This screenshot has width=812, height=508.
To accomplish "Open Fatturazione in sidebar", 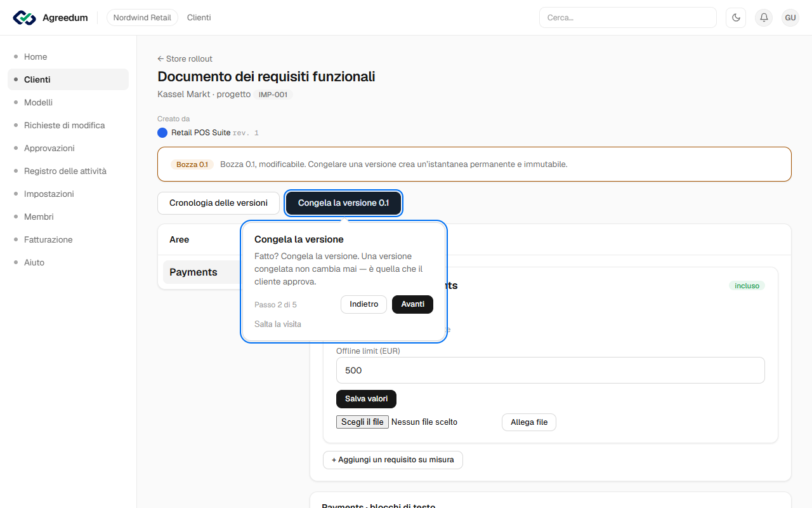I will [x=68, y=239].
